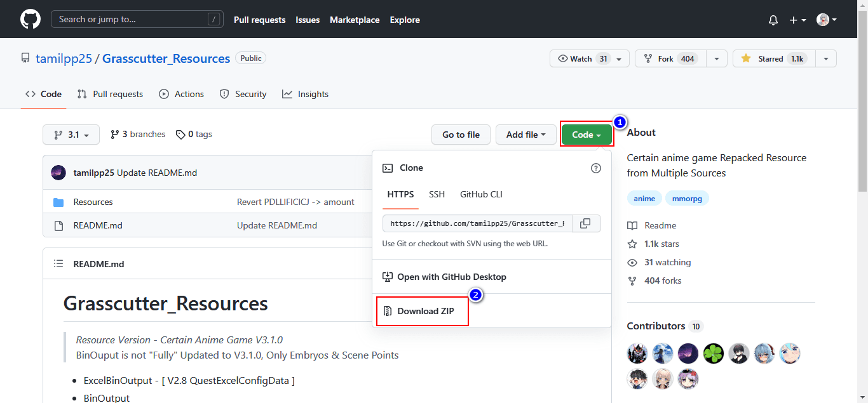Open the Insights tab
Image resolution: width=868 pixels, height=403 pixels.
(306, 94)
